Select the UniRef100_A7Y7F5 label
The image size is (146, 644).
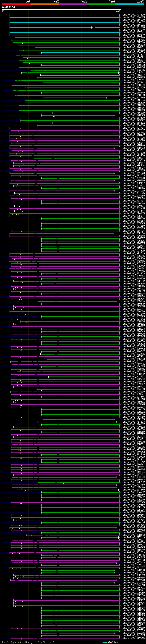click(133, 98)
